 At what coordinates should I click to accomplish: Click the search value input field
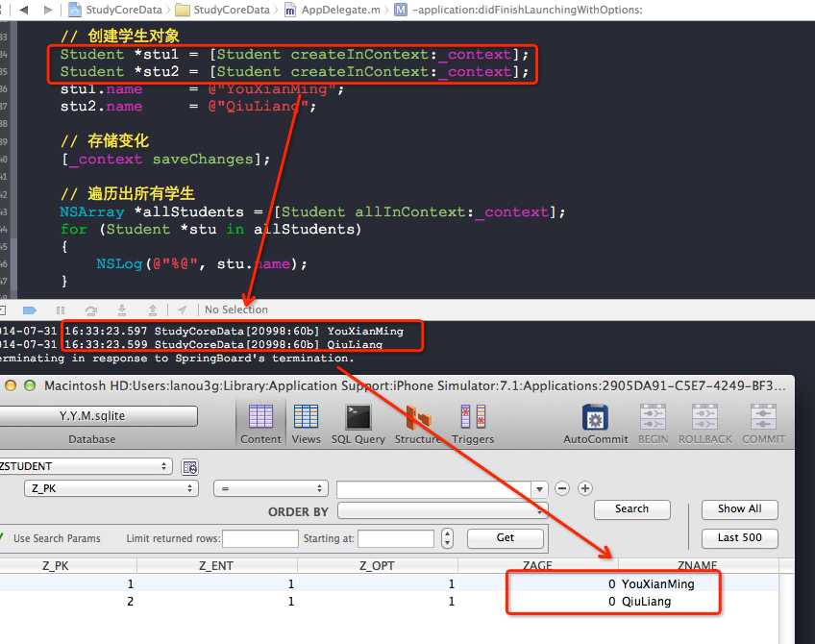434,489
